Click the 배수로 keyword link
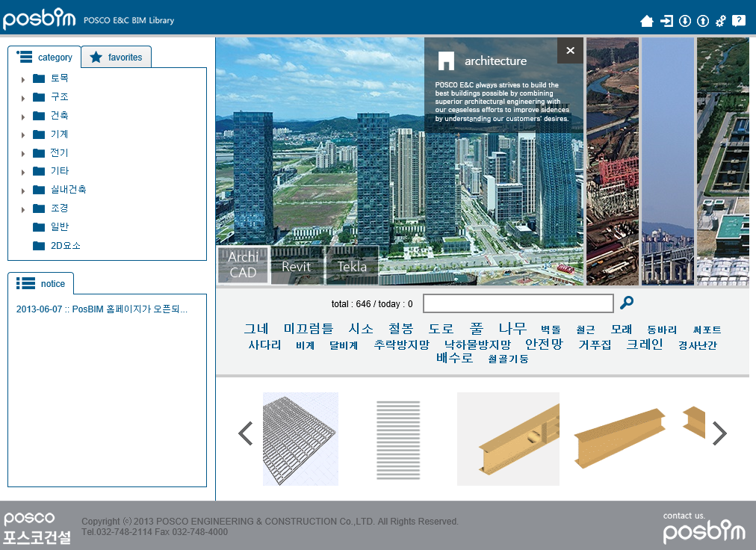 455,358
